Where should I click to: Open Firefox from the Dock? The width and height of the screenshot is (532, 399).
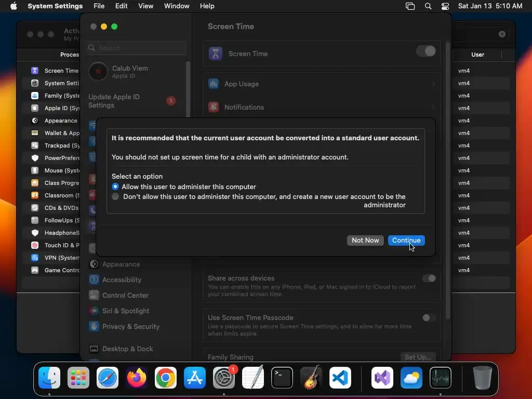137,378
